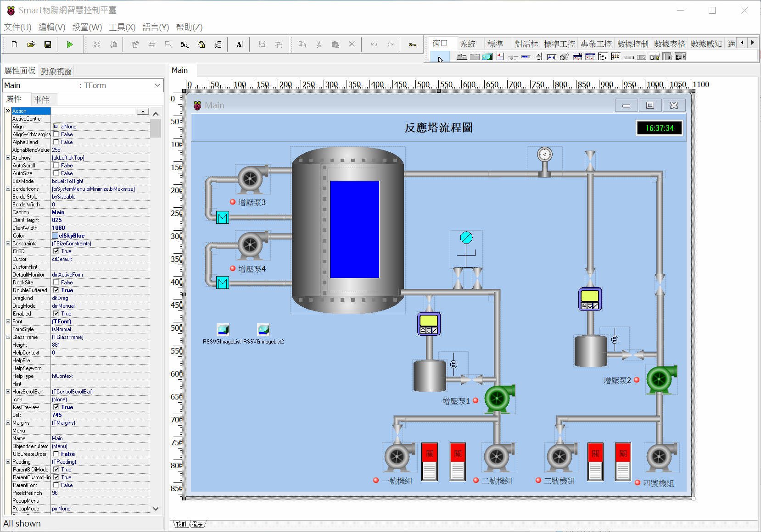Expand the Margins property

tap(8, 423)
